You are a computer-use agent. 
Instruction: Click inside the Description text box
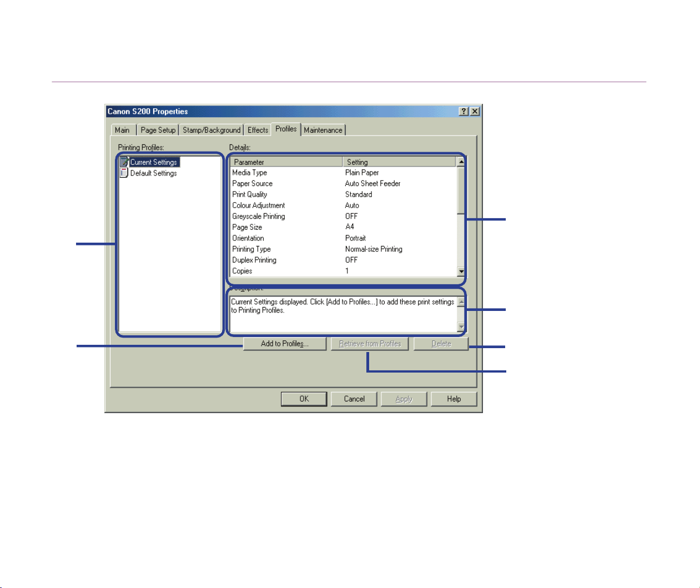tap(343, 315)
